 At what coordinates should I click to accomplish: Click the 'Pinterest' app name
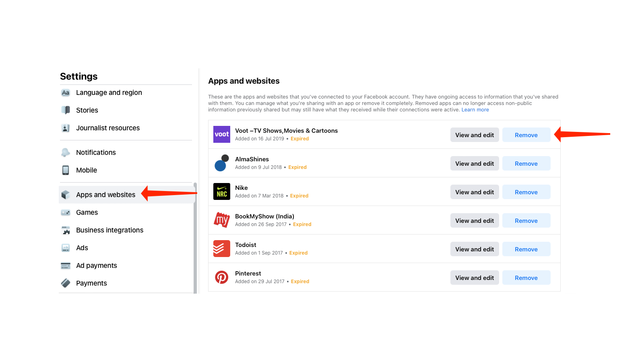pos(248,274)
